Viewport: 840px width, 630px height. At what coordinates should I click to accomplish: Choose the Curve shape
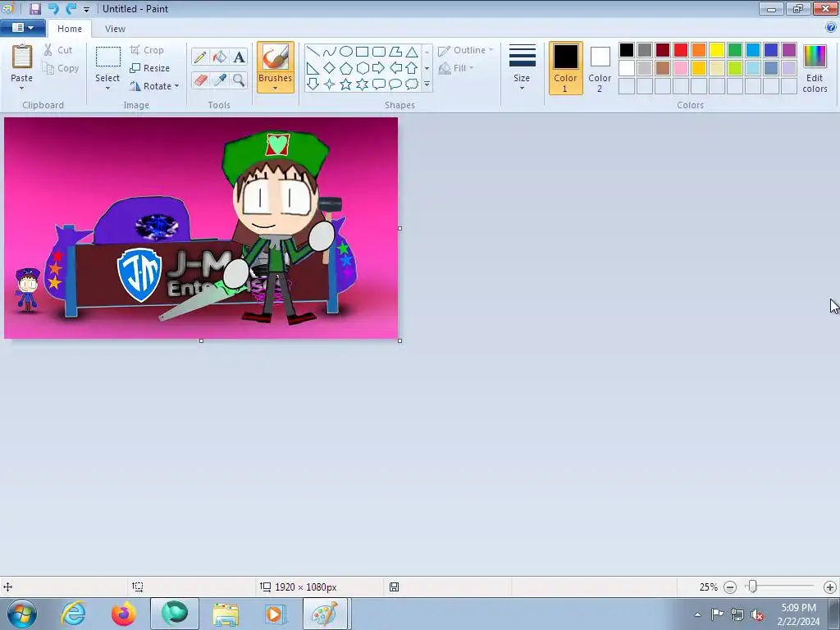[330, 52]
